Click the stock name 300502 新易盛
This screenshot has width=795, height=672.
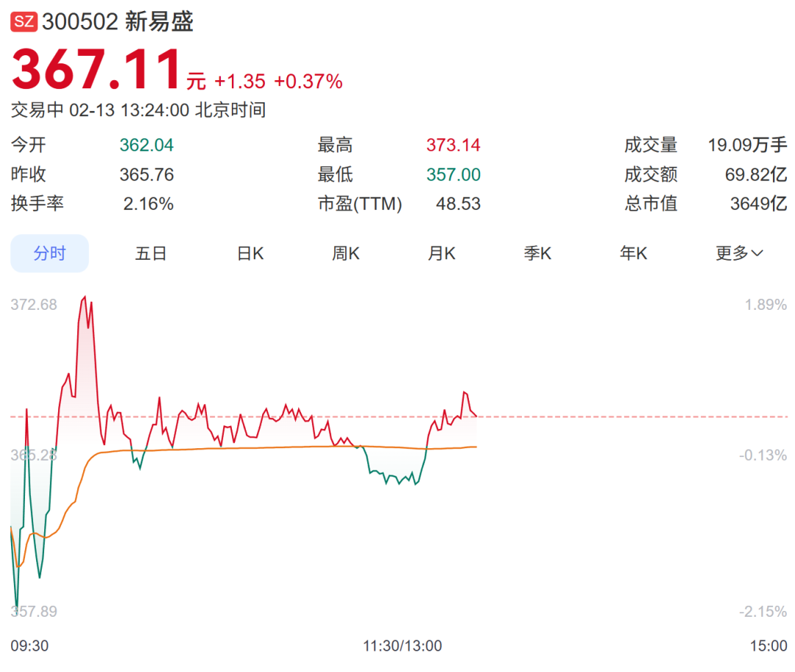[x=118, y=22]
